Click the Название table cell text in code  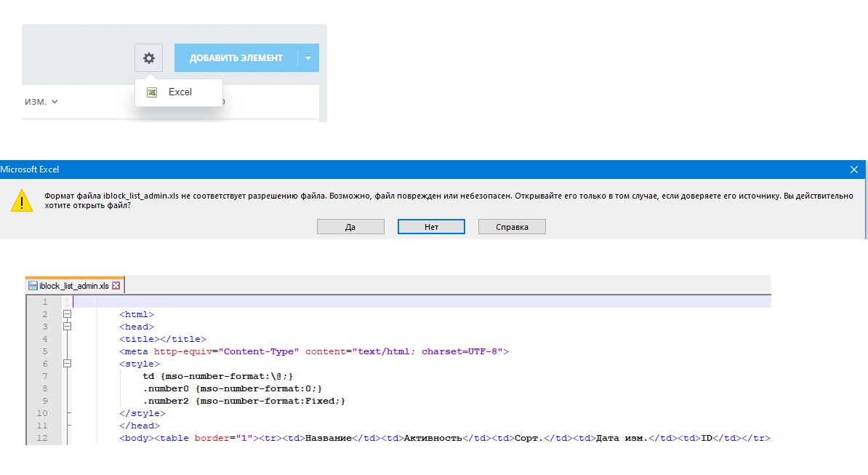[x=329, y=438]
